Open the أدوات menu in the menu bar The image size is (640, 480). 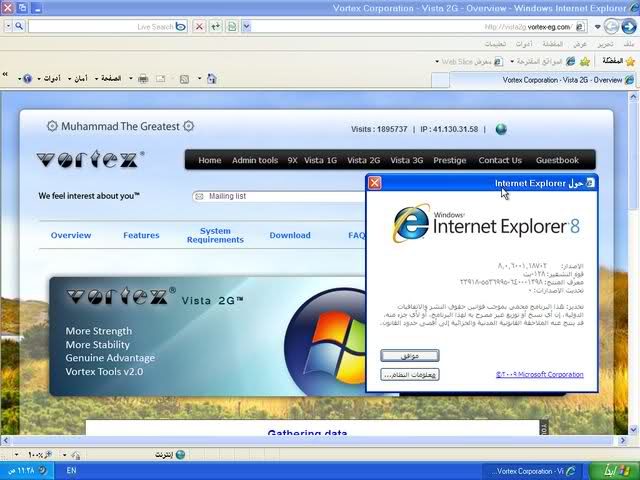click(x=524, y=44)
